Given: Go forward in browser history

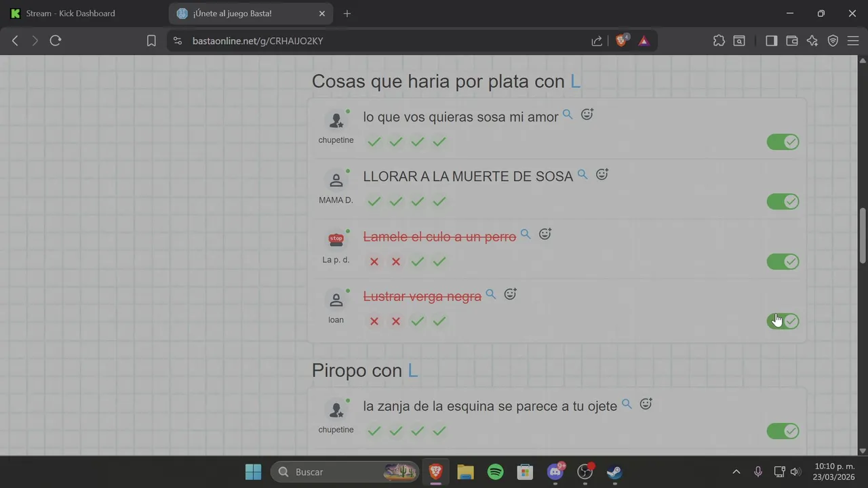Looking at the screenshot, I should click(35, 41).
